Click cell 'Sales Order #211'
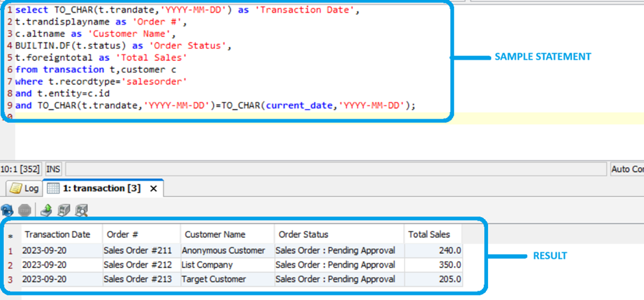 pos(141,250)
